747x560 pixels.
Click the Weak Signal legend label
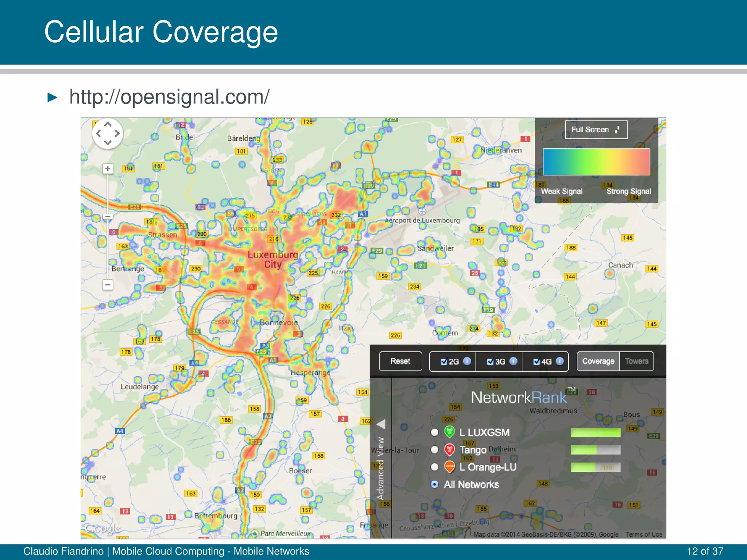pos(562,191)
